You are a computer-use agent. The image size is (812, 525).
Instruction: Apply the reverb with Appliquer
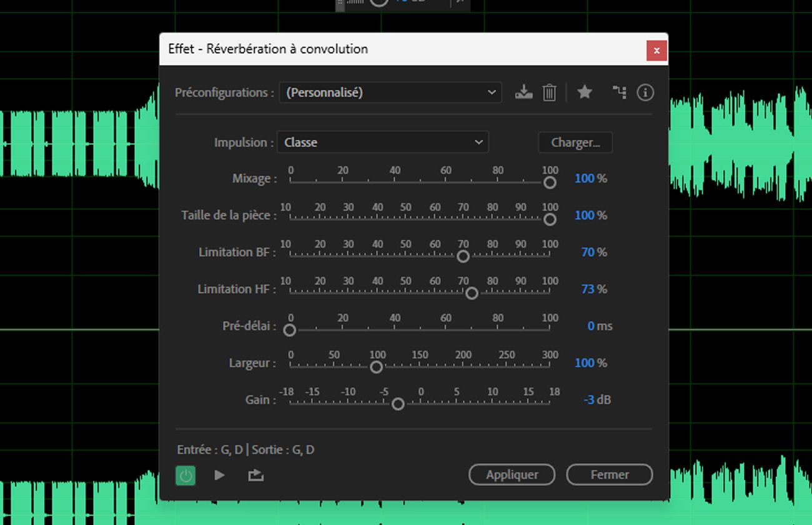pos(512,474)
